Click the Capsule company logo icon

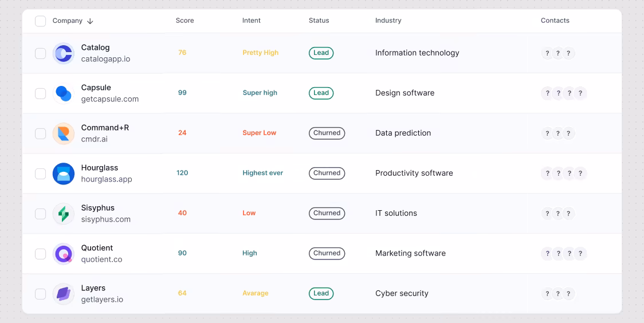pos(64,93)
